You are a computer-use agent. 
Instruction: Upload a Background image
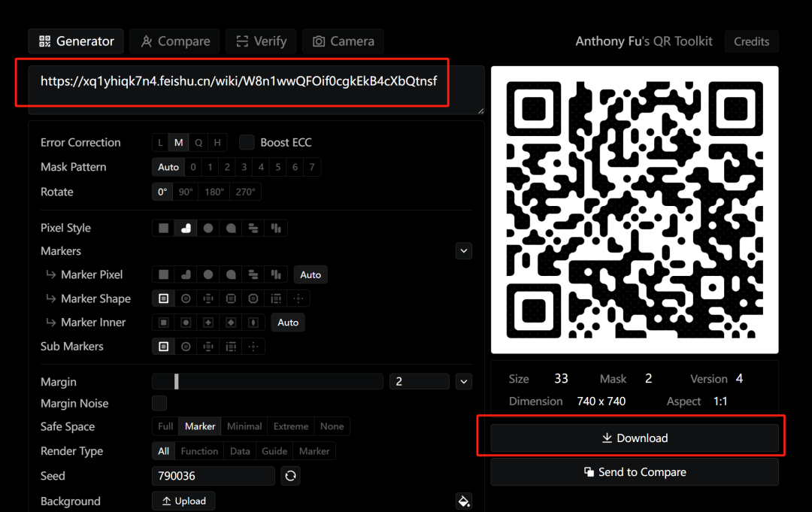[183, 501]
